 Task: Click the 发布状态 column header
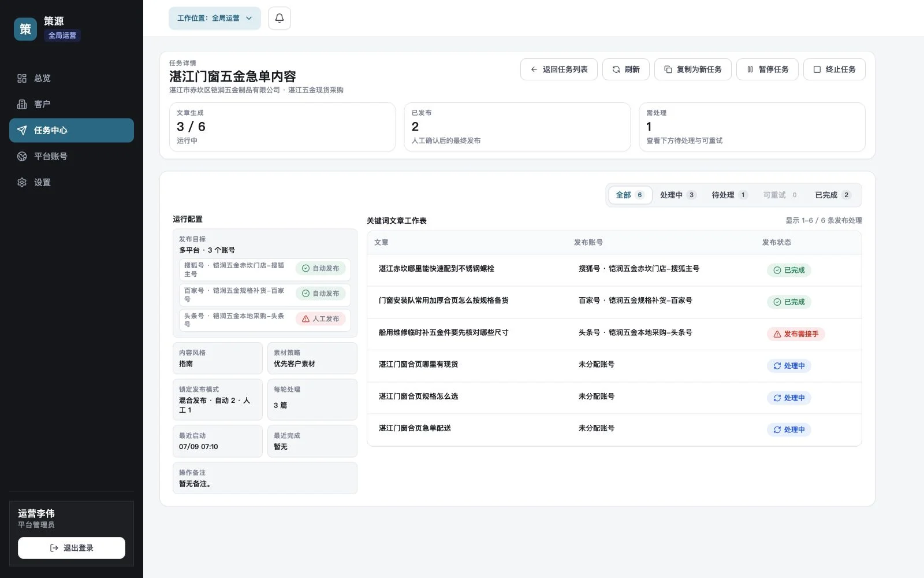pyautogui.click(x=776, y=243)
